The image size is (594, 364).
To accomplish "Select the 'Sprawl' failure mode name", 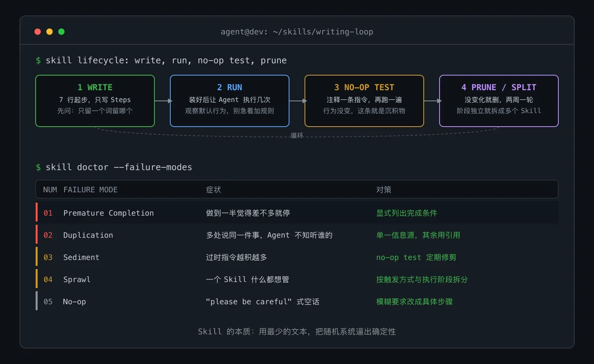I will (x=77, y=279).
